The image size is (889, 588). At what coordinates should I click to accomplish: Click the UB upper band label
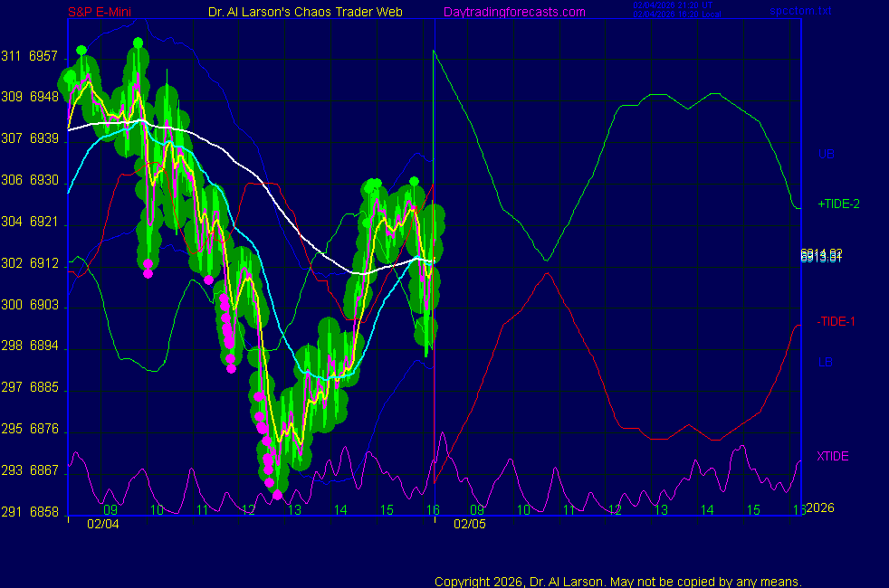point(826,155)
